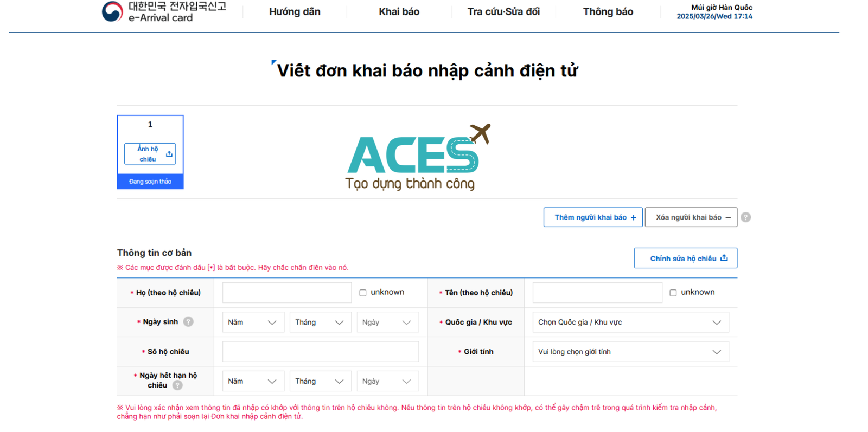Image resolution: width=868 pixels, height=432 pixels.
Task: Click the e-Arrival card logo emblem
Action: 112,11
